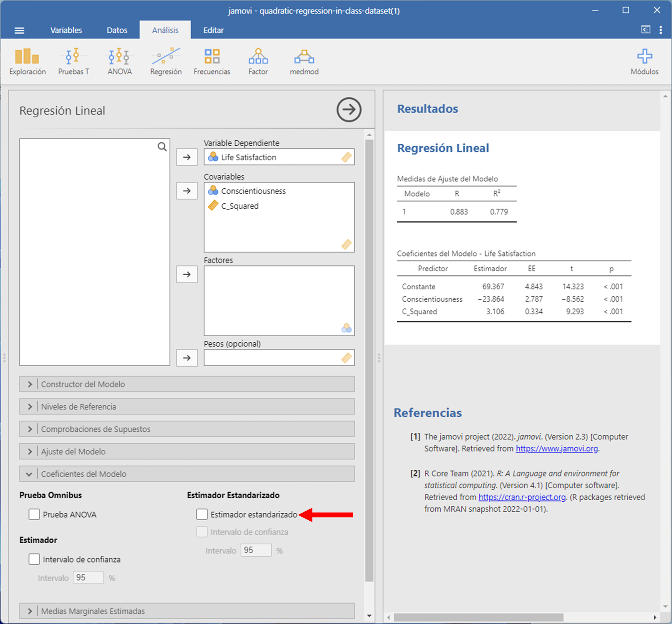Screen dimensions: 672x624
Task: Open the Regresión analysis menu
Action: point(166,61)
